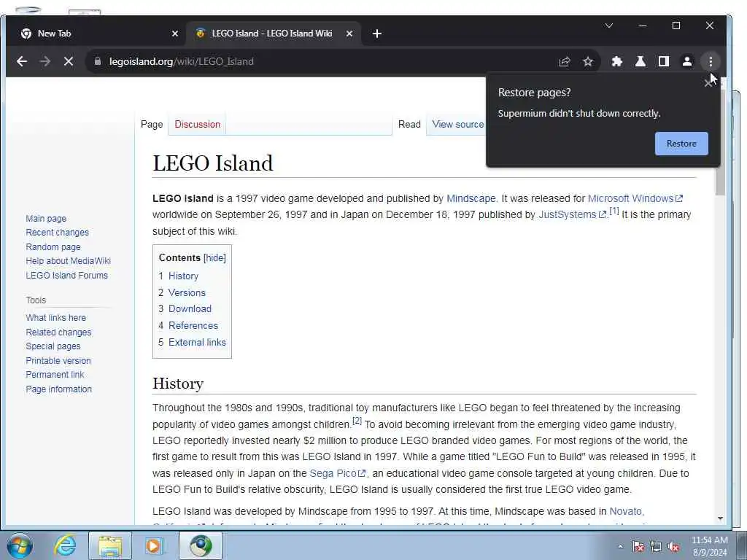The height and width of the screenshot is (560, 747).
Task: Close the New Tab tab
Action: (x=175, y=34)
